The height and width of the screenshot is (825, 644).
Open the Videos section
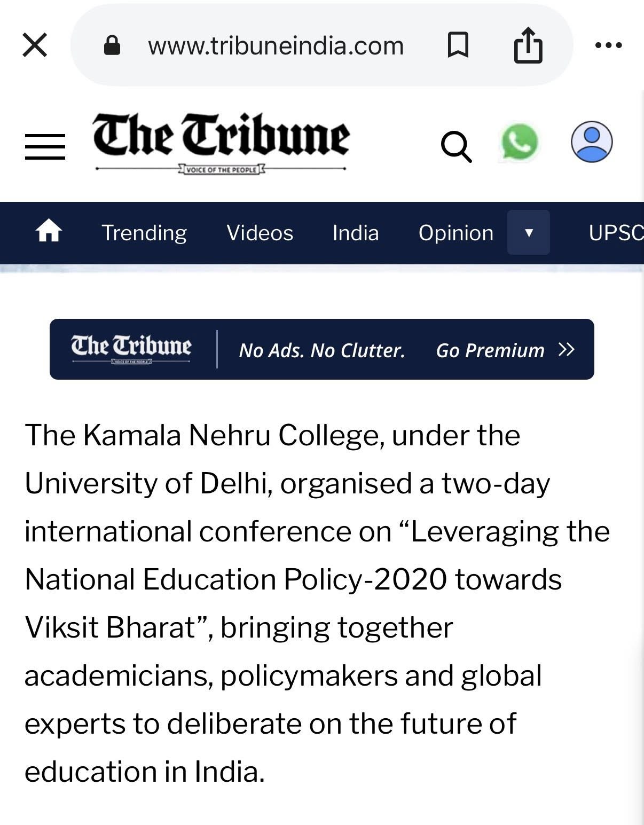[260, 233]
